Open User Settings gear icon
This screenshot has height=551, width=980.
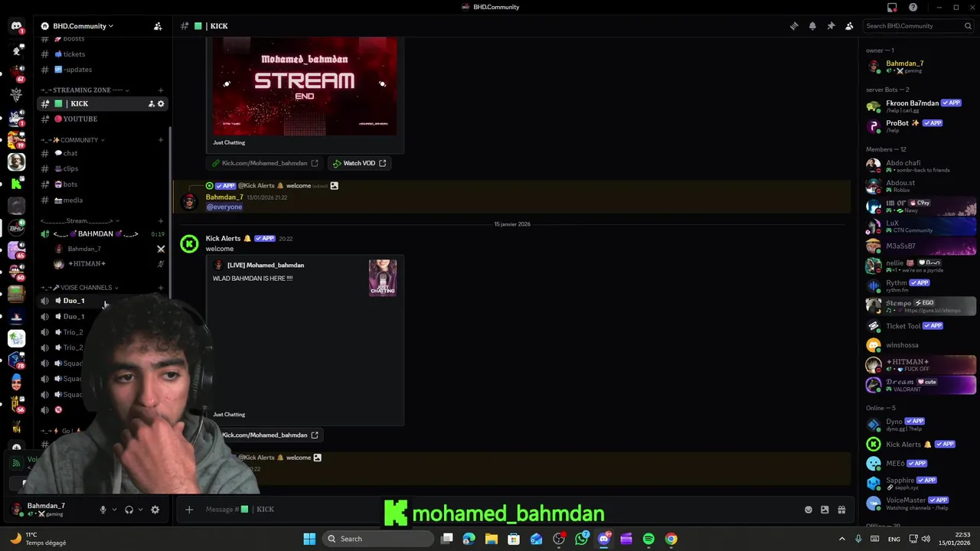click(x=155, y=510)
